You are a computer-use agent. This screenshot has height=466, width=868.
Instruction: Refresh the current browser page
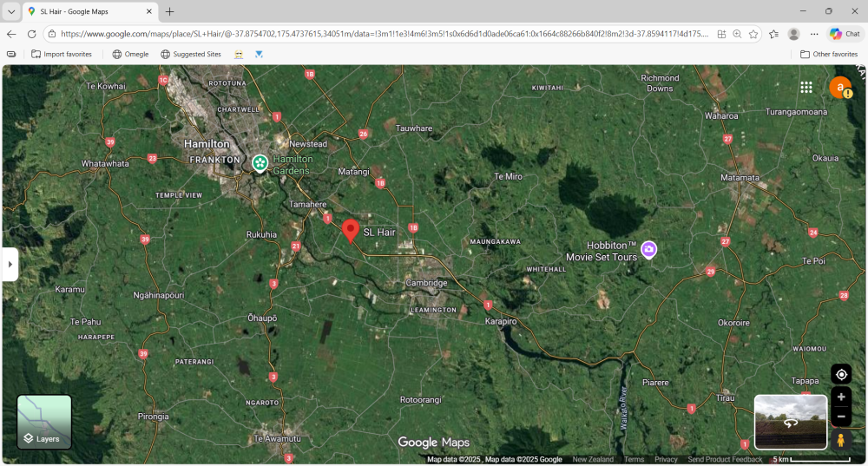coord(32,34)
